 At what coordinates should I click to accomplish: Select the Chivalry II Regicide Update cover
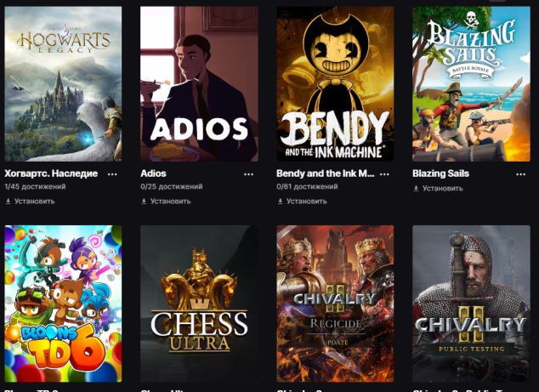pyautogui.click(x=335, y=304)
